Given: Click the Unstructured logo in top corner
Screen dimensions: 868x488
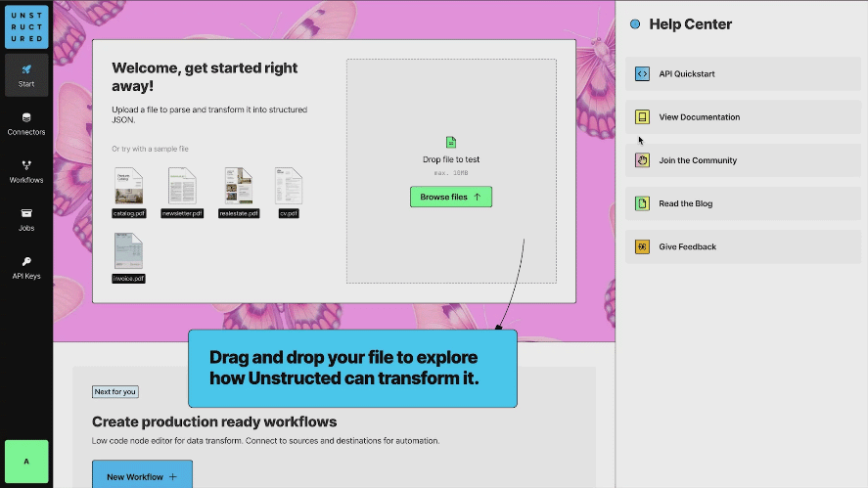Looking at the screenshot, I should [x=26, y=26].
